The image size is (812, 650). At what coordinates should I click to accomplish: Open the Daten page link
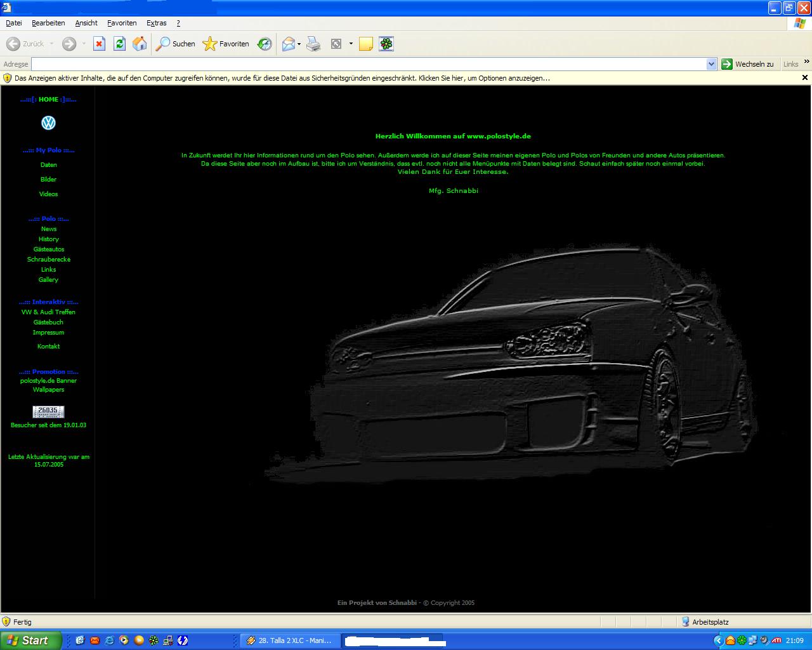coord(48,165)
